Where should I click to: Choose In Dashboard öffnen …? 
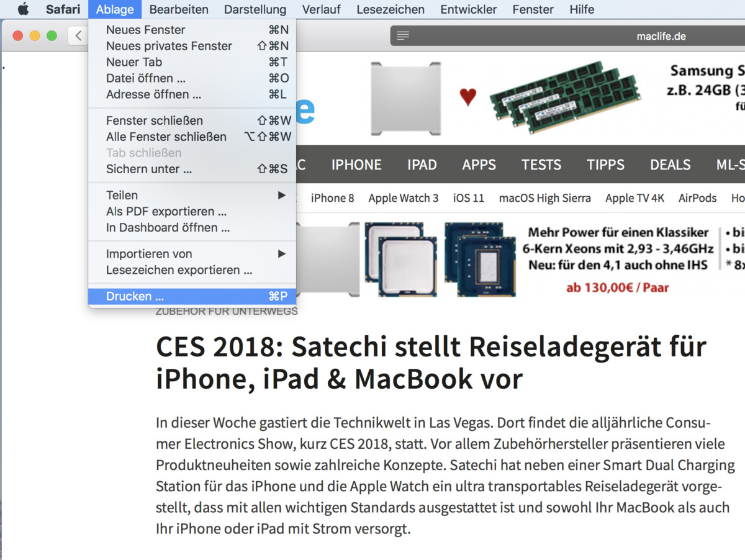192,227
